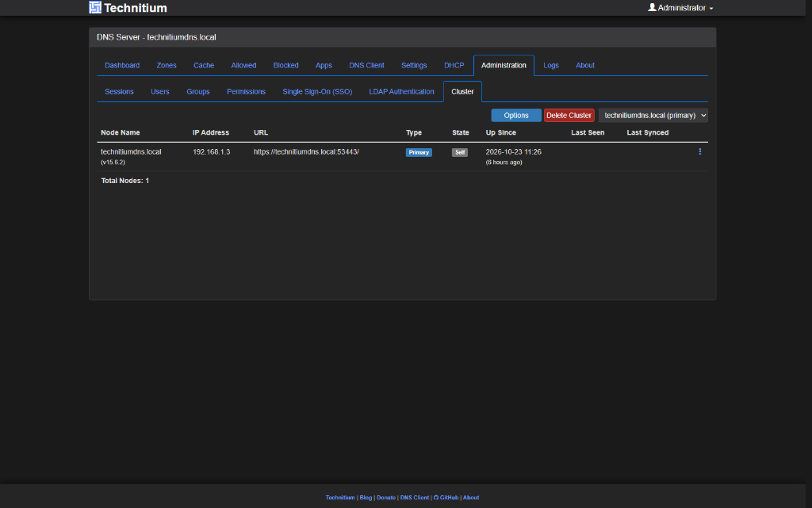Image resolution: width=812 pixels, height=508 pixels.
Task: Click the user icon beside Administrator
Action: point(652,7)
